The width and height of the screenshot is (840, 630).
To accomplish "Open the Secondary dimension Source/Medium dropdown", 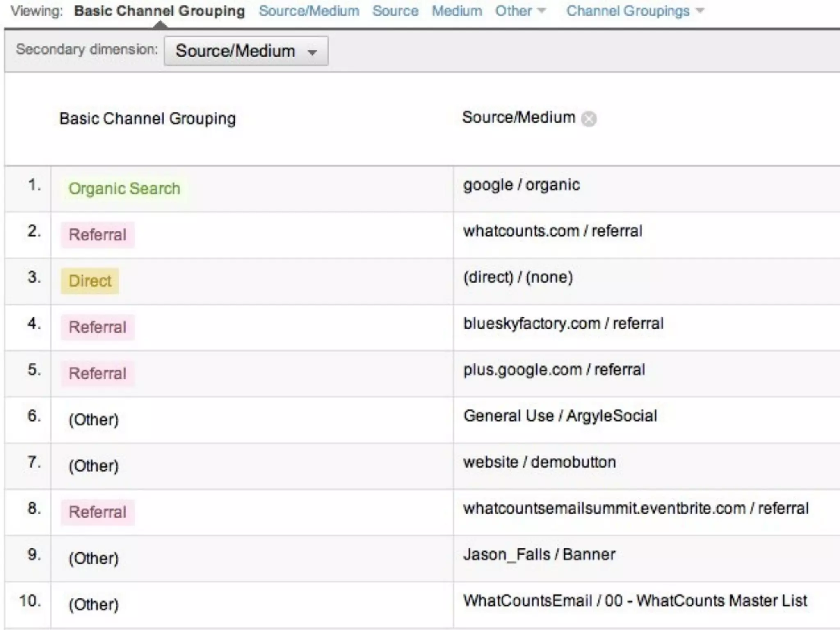I will tap(246, 51).
